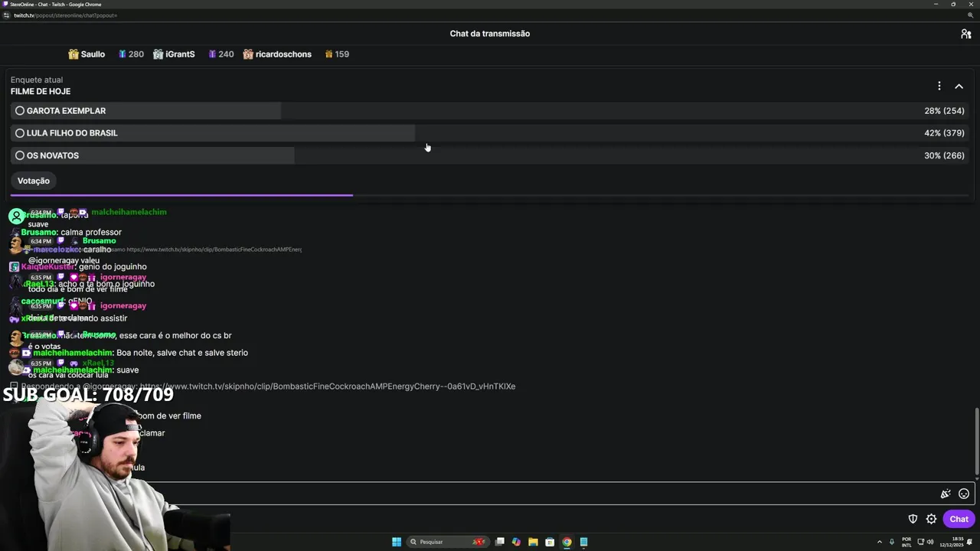Open the BombasticFineCockroachAMPEnergyCherry clip link
Image resolution: width=980 pixels, height=551 pixels.
(328, 386)
